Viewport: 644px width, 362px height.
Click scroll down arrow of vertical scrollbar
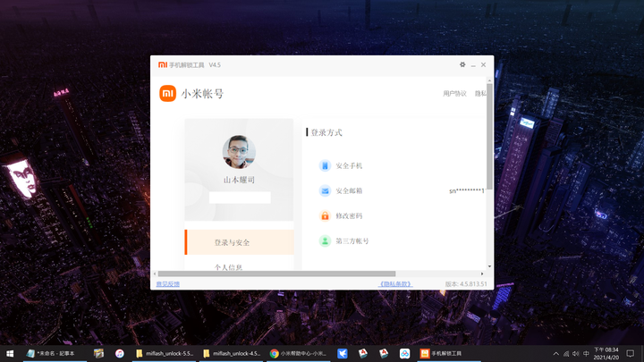[x=489, y=266]
